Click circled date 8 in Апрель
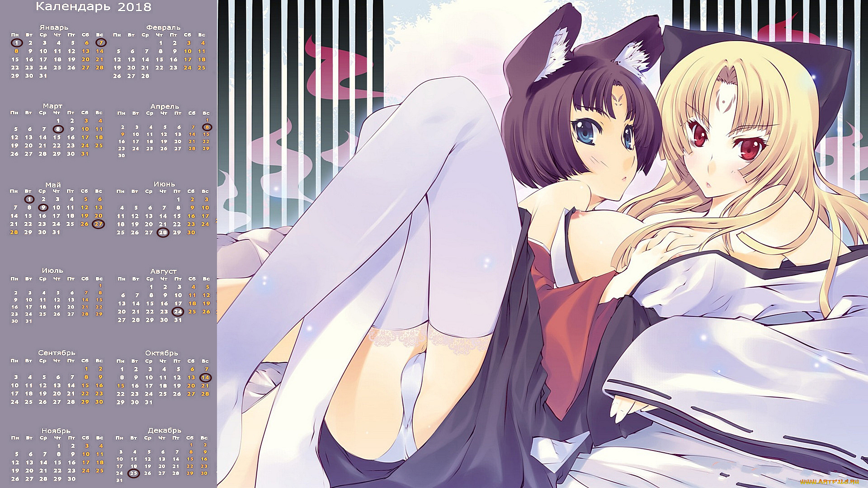The image size is (868, 488). point(207,127)
